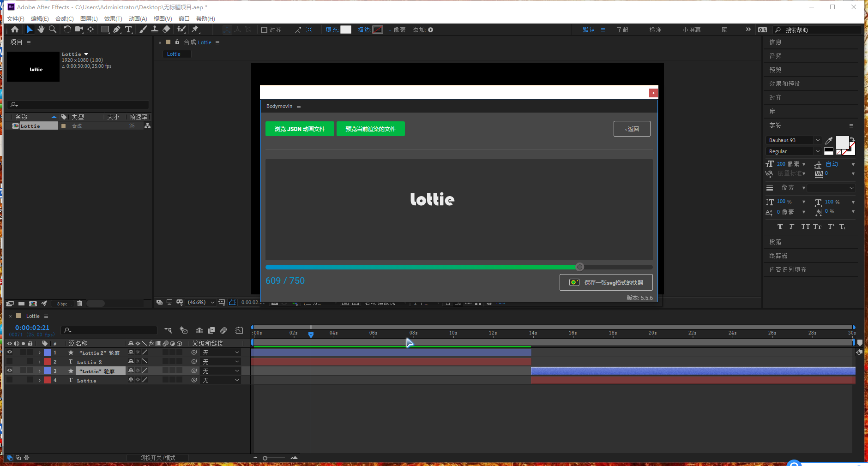The height and width of the screenshot is (466, 868).
Task: Toggle Small Caps text style
Action: tap(817, 227)
